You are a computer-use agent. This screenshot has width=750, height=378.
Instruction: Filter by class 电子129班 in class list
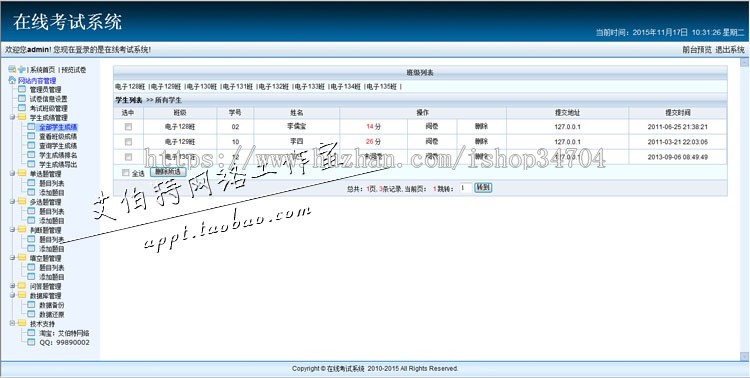[165, 87]
